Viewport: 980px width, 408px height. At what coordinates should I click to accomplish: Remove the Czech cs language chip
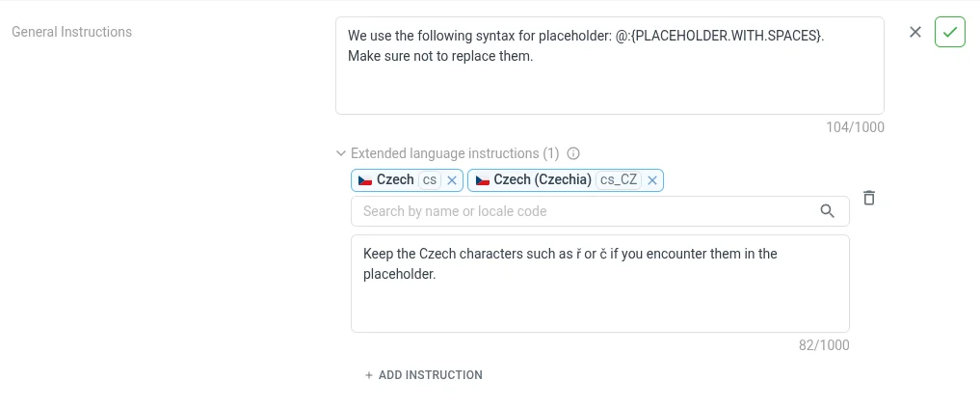point(452,180)
